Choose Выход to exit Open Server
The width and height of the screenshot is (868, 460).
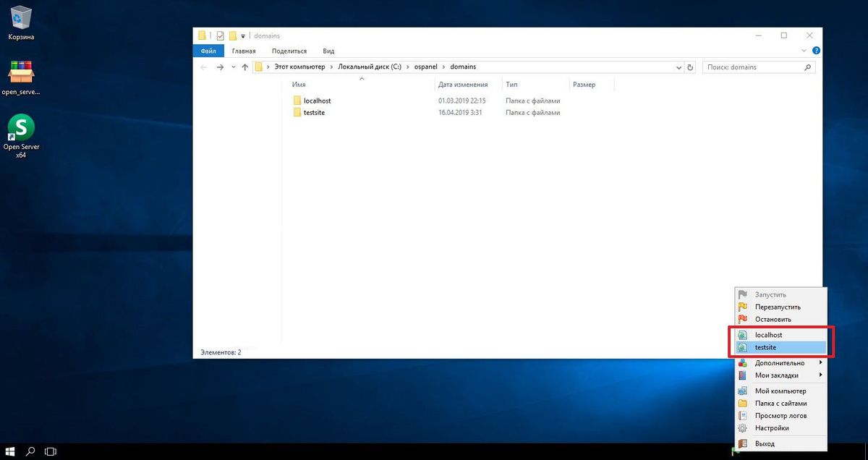coord(780,443)
